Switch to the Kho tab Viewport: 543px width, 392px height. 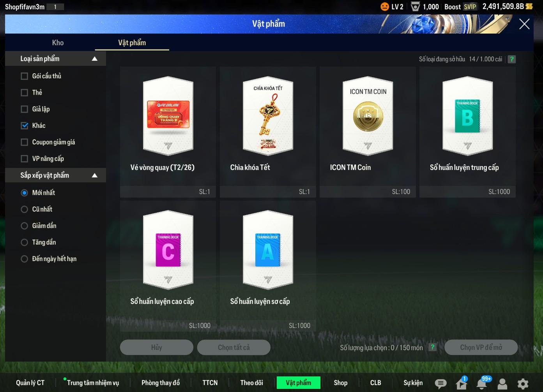[58, 42]
